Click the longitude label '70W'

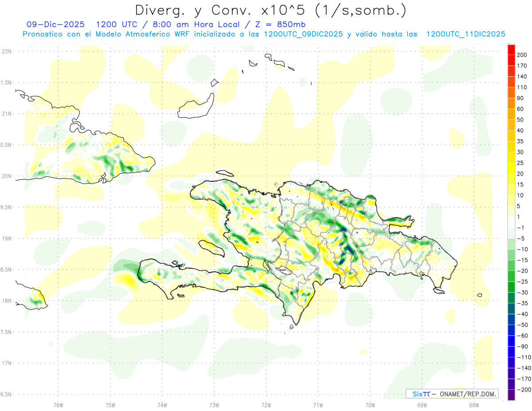370,405
